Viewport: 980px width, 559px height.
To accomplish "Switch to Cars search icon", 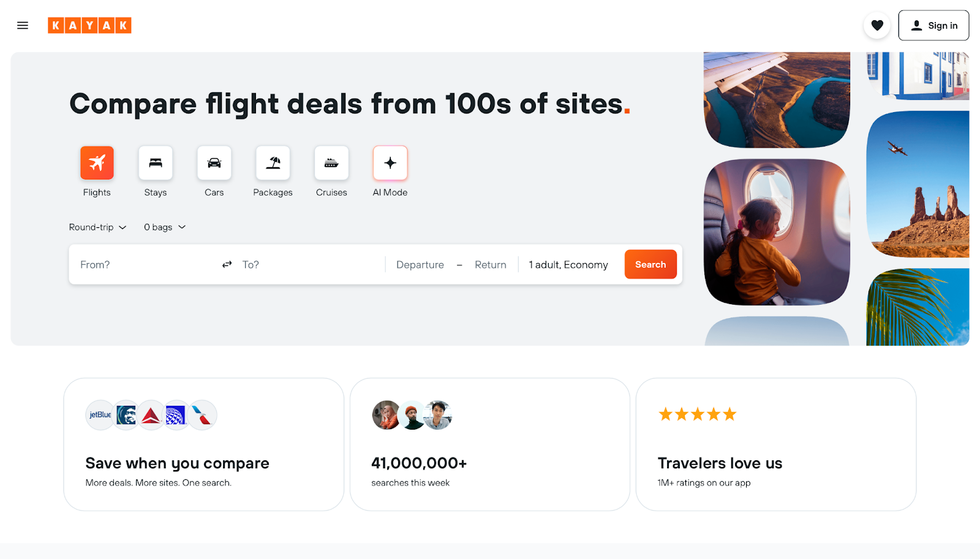I will (214, 163).
